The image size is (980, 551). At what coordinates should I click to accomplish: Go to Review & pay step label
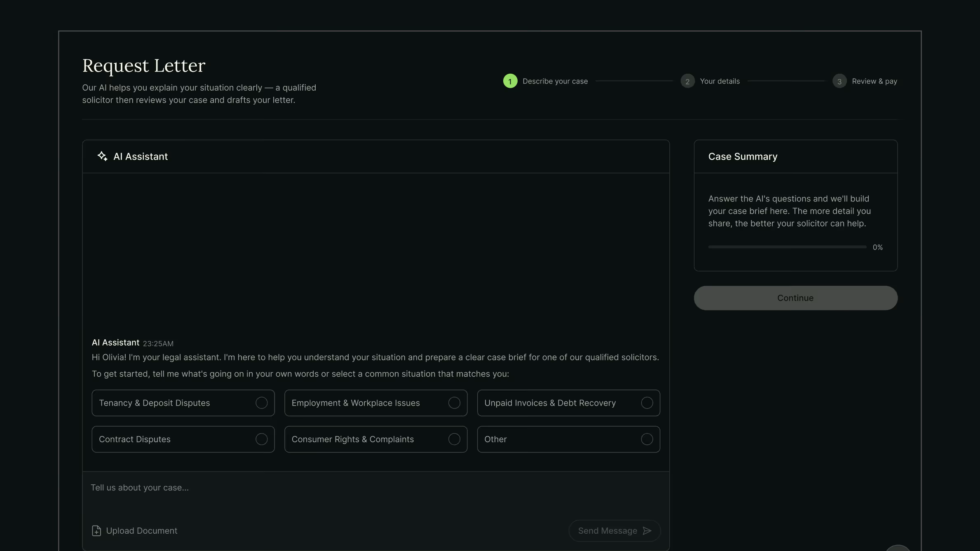(x=874, y=81)
